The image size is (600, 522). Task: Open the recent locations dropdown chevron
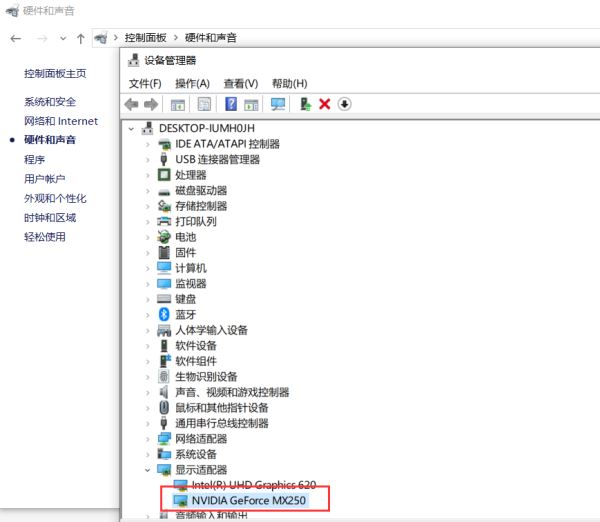[x=63, y=39]
